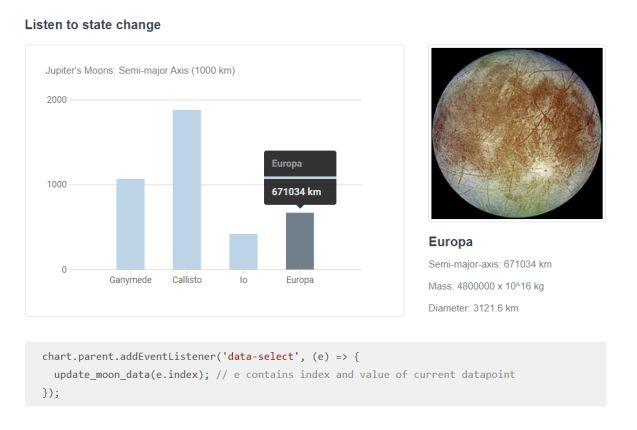Click the Europa moon image
Image resolution: width=637 pixels, height=430 pixels.
[x=517, y=133]
